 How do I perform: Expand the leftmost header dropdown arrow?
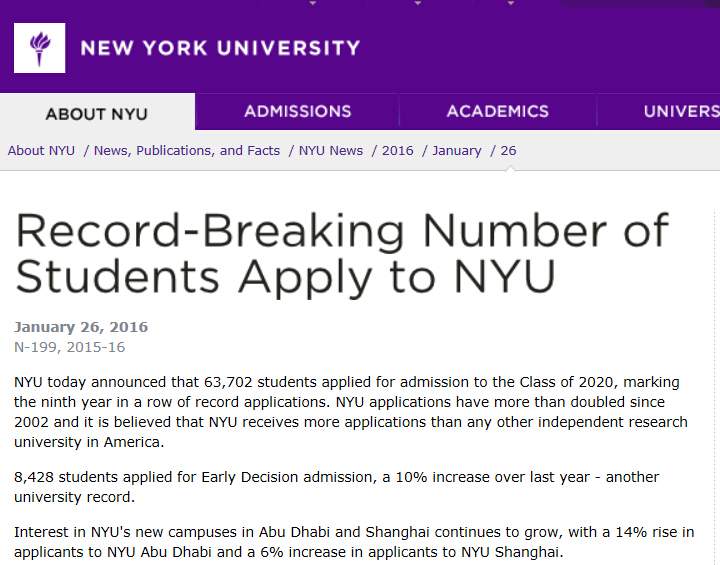coord(312,4)
